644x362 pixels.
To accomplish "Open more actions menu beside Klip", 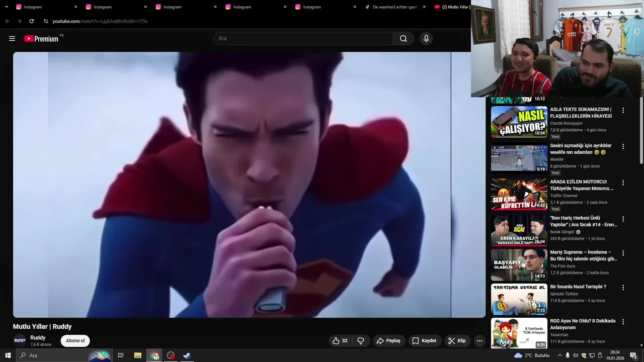I will (x=479, y=341).
